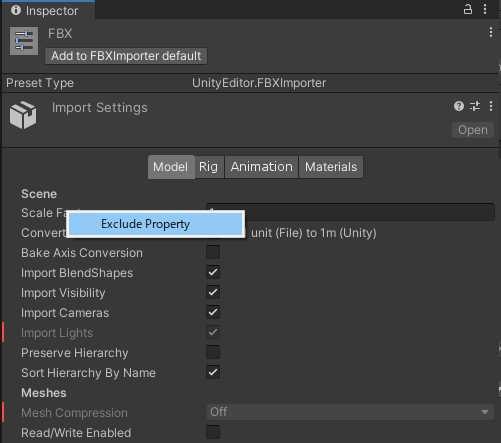
Task: Click the Import Settings cube icon
Action: (23, 115)
